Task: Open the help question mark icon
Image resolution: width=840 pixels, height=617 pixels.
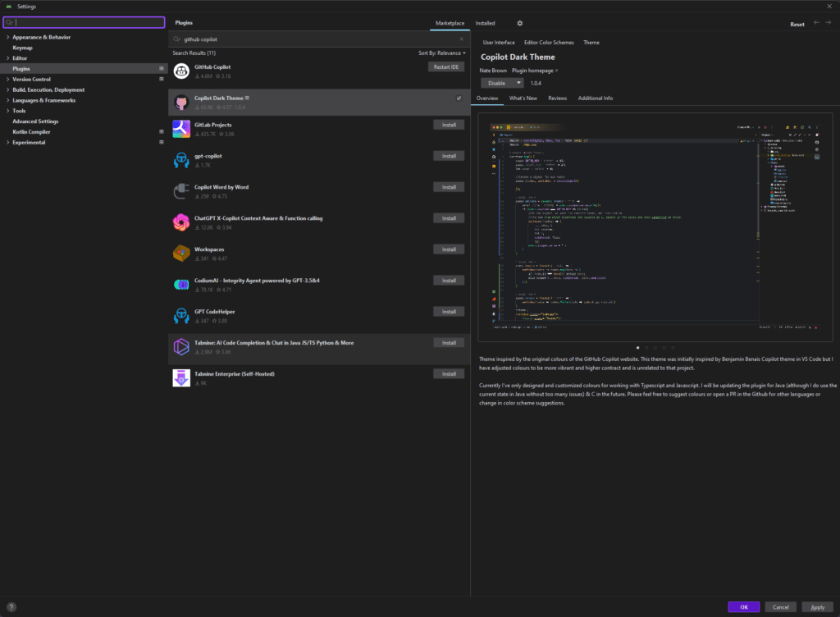Action: pyautogui.click(x=11, y=607)
